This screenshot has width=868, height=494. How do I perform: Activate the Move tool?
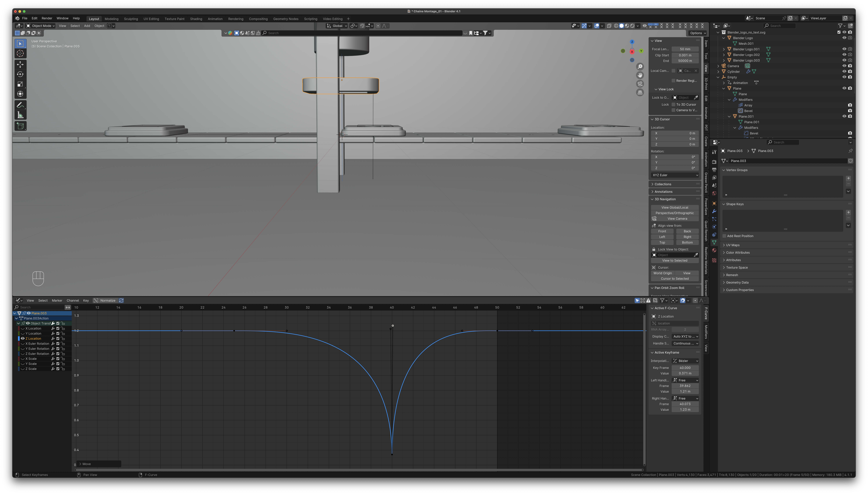tap(20, 64)
